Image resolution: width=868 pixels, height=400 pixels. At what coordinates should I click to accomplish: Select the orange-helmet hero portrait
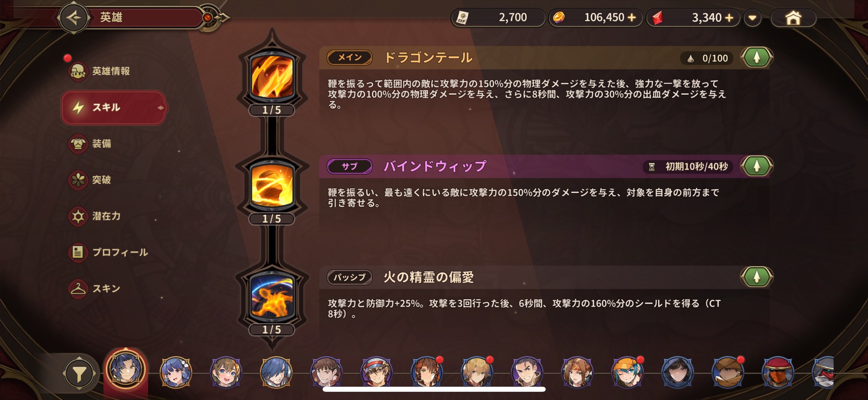coord(627,372)
